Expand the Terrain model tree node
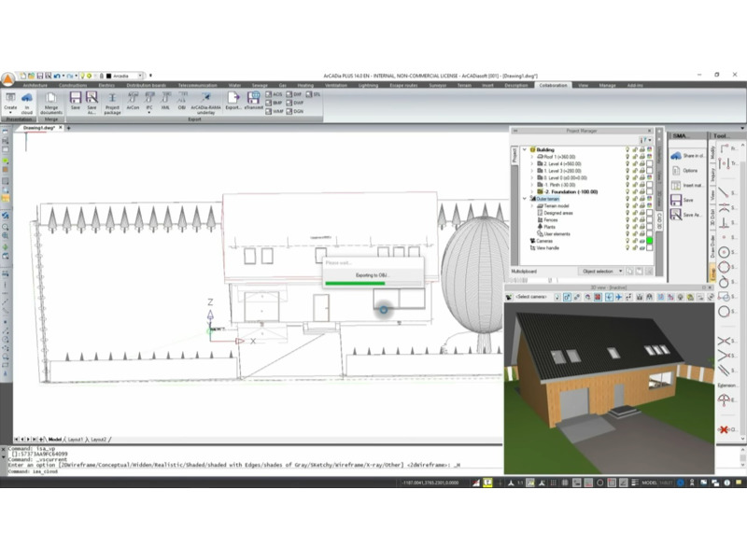This screenshot has height=560, width=747. pyautogui.click(x=531, y=205)
